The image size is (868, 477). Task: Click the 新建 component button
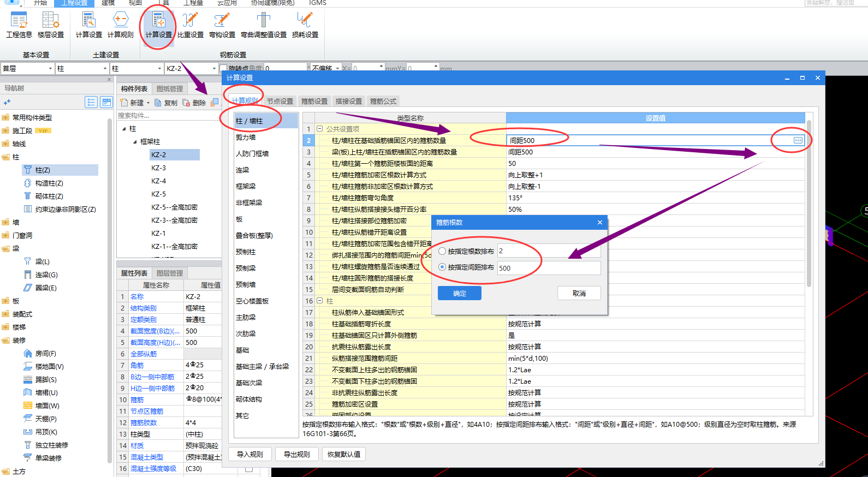pyautogui.click(x=133, y=103)
